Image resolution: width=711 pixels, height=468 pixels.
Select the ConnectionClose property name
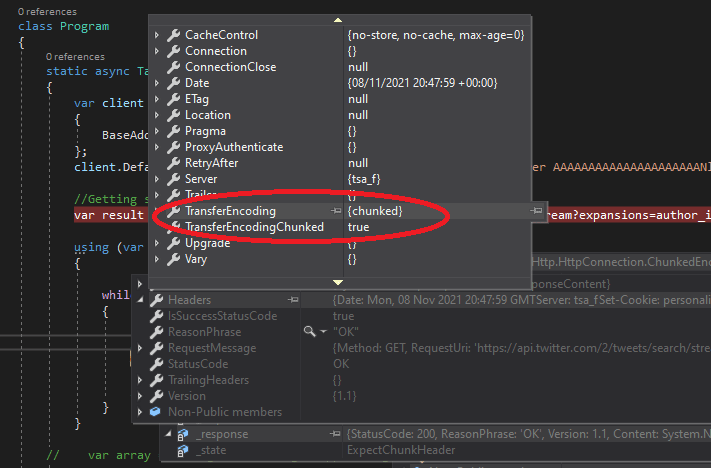pos(231,67)
